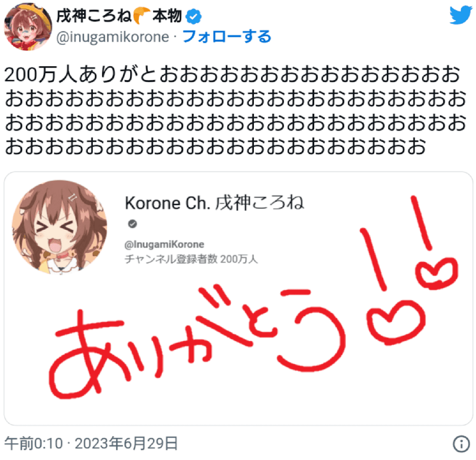Click the Twitter bird logo
The image size is (476, 460).
461,15
